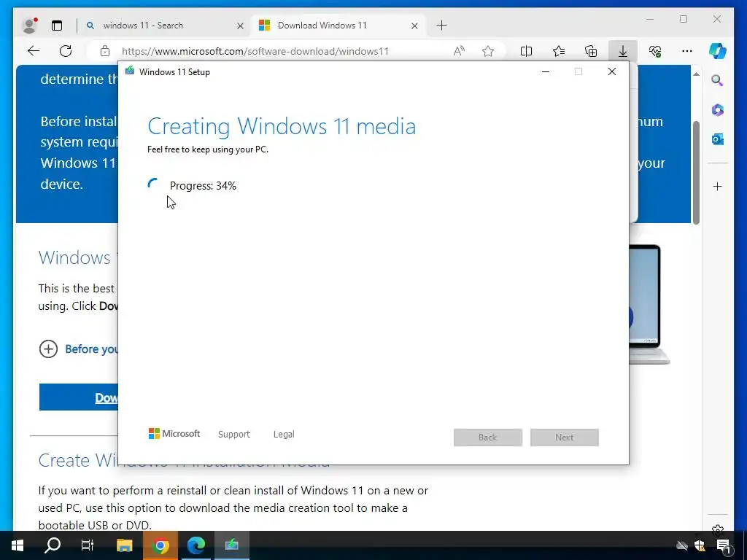Click the blue Download button on webpage

coord(79,397)
